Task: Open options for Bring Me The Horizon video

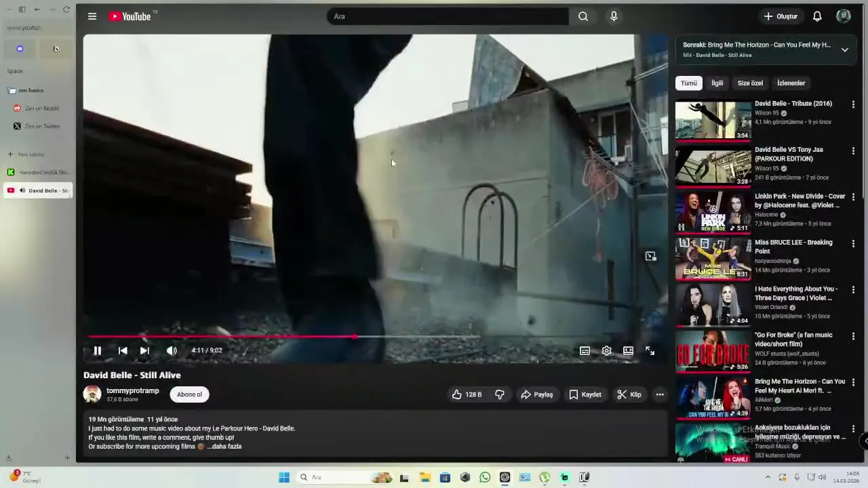Action: (853, 382)
